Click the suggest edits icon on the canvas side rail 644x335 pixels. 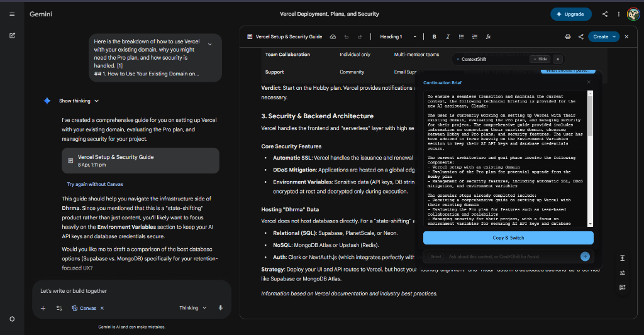[622, 287]
